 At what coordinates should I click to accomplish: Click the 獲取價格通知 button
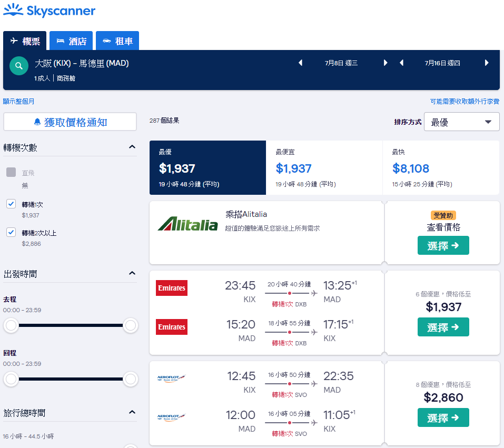(70, 122)
